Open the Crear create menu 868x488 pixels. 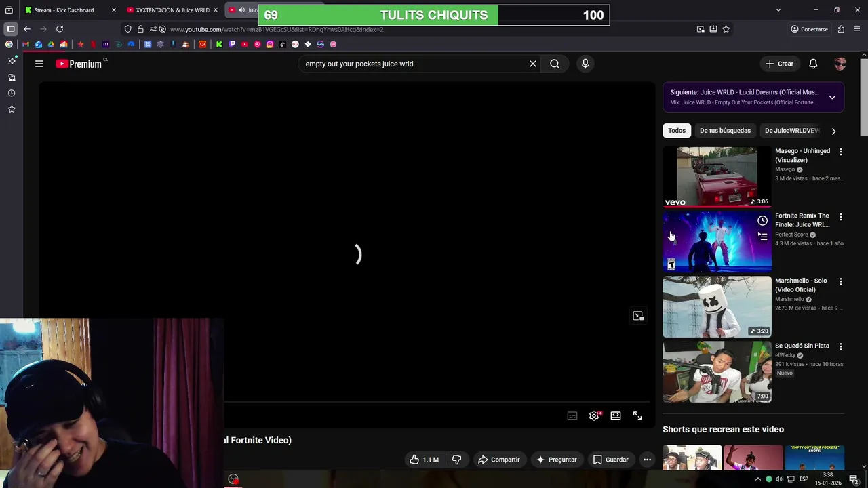(x=779, y=64)
